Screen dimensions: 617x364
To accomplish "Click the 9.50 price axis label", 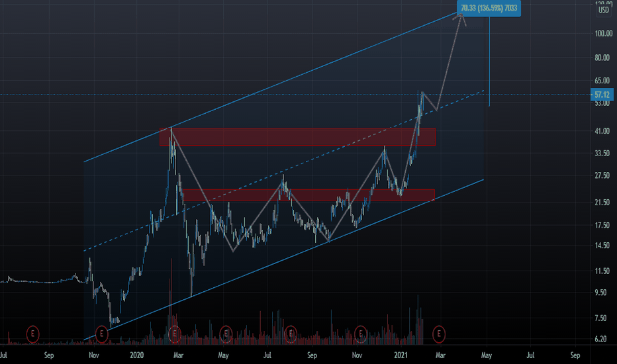I will (x=601, y=293).
